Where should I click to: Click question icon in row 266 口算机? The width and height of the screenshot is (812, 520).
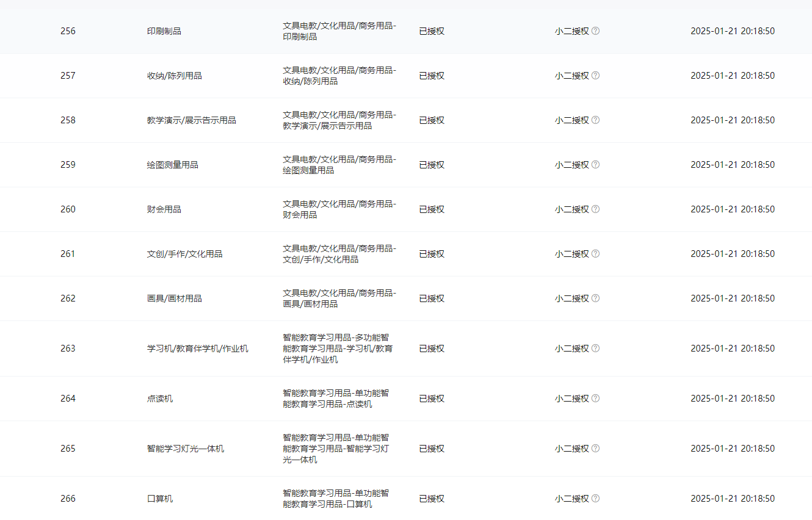point(595,499)
